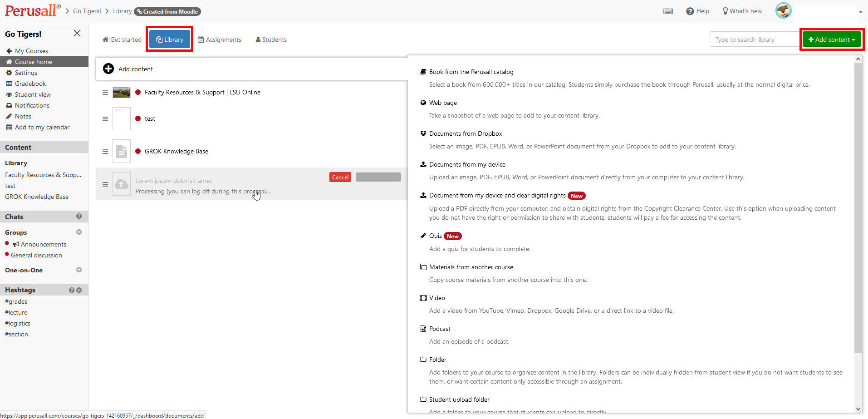Click the Hashtags help icon

[71, 290]
